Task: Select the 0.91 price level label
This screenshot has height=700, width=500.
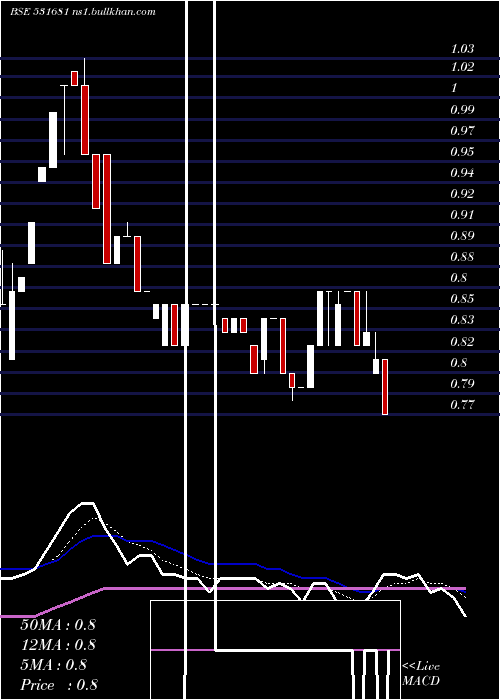Action: tap(462, 215)
